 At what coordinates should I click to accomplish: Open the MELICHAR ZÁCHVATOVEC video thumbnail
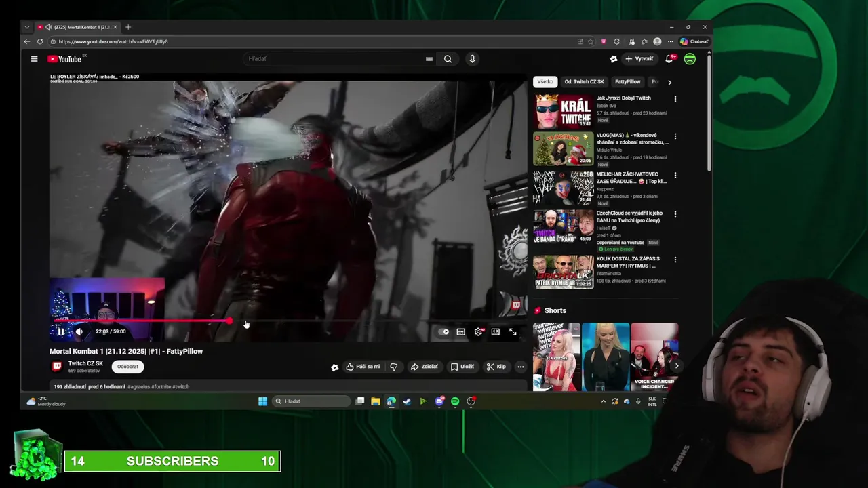(x=563, y=188)
